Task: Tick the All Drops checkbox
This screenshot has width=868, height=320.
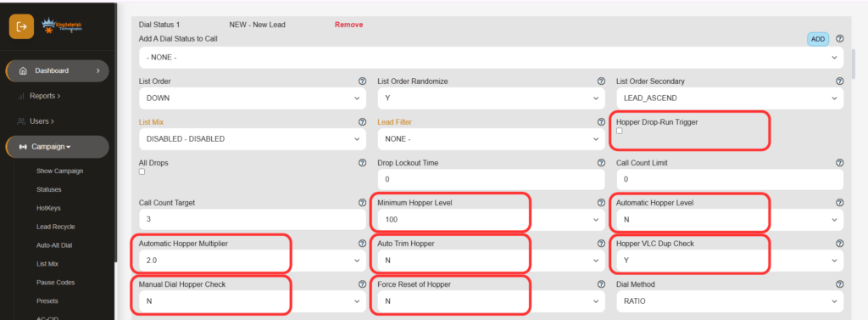Action: tap(142, 172)
